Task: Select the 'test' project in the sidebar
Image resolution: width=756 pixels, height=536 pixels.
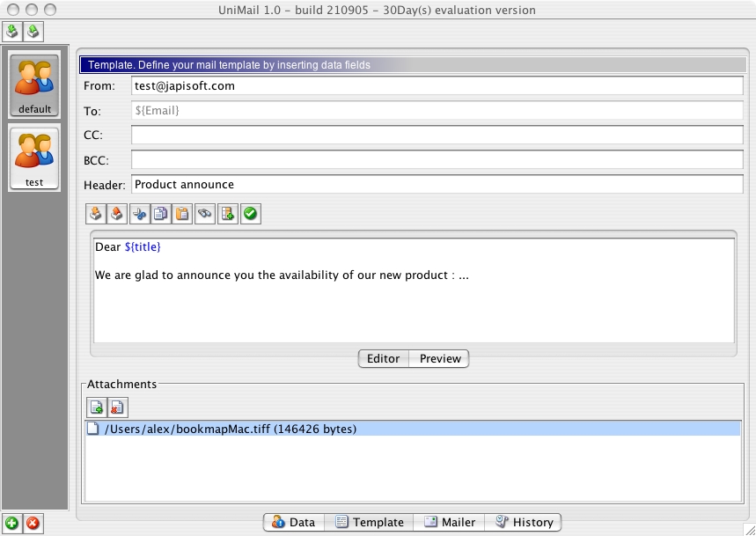Action: point(34,158)
